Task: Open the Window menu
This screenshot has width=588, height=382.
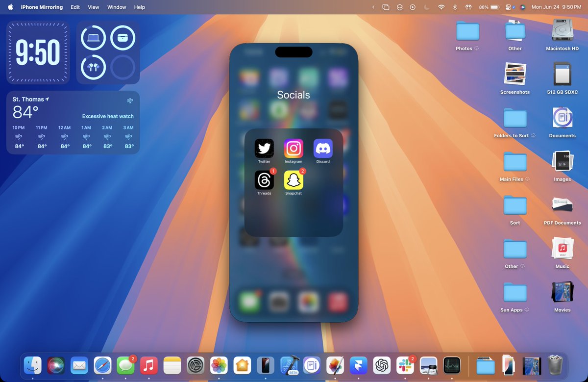Action: [x=117, y=7]
